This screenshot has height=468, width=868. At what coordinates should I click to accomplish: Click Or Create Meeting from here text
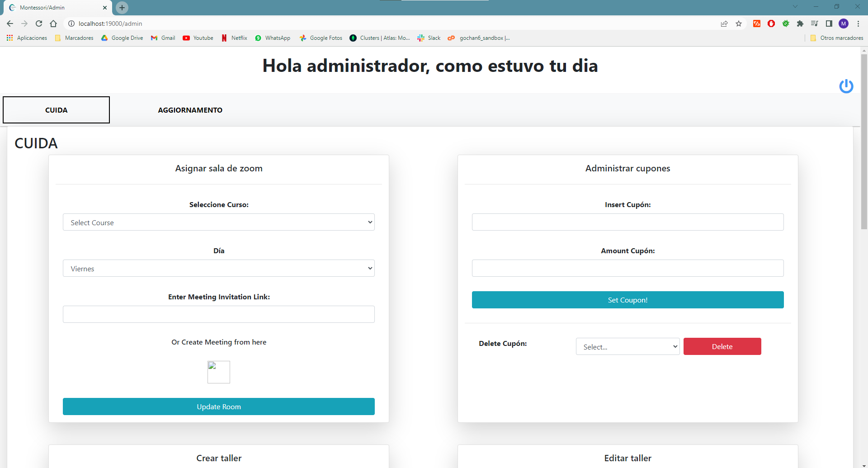click(x=219, y=342)
